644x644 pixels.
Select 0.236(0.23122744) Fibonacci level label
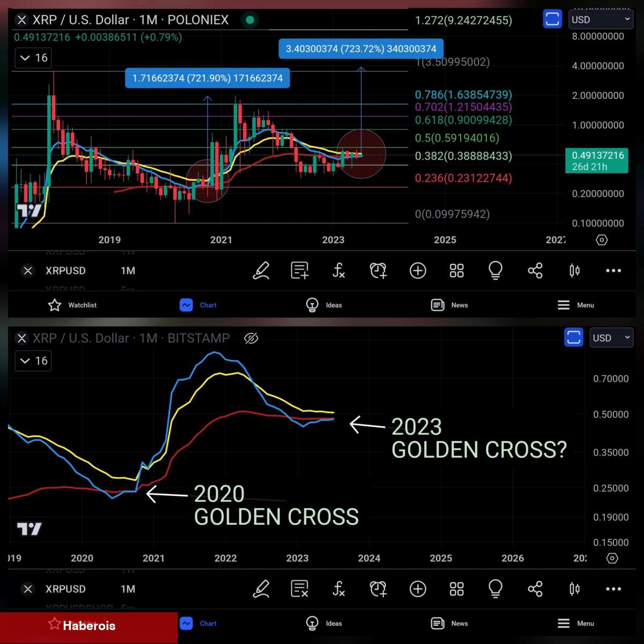464,178
